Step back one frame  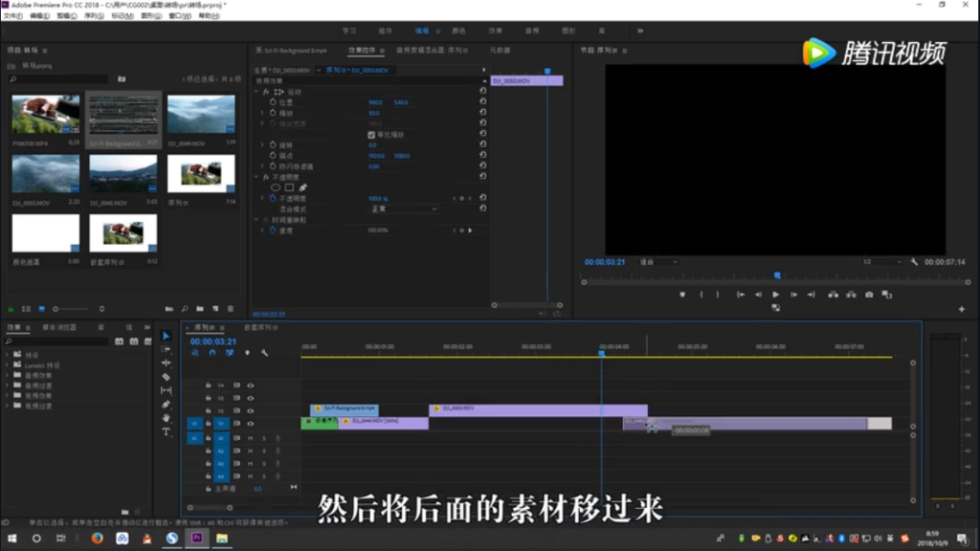(x=758, y=295)
